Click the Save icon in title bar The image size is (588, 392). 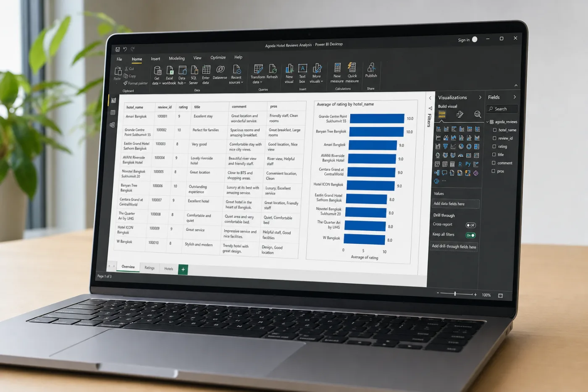(x=118, y=49)
